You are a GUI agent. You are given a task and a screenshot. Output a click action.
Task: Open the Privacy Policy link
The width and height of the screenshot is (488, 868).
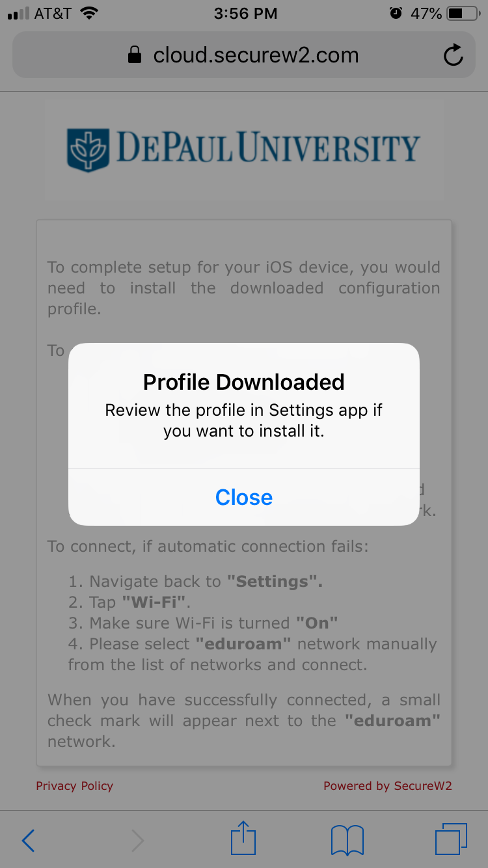click(74, 785)
